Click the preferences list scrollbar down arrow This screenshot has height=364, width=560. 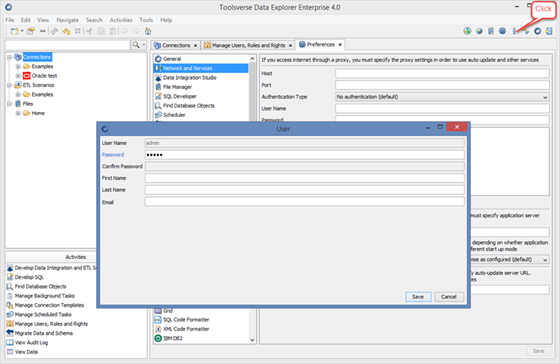(x=252, y=340)
